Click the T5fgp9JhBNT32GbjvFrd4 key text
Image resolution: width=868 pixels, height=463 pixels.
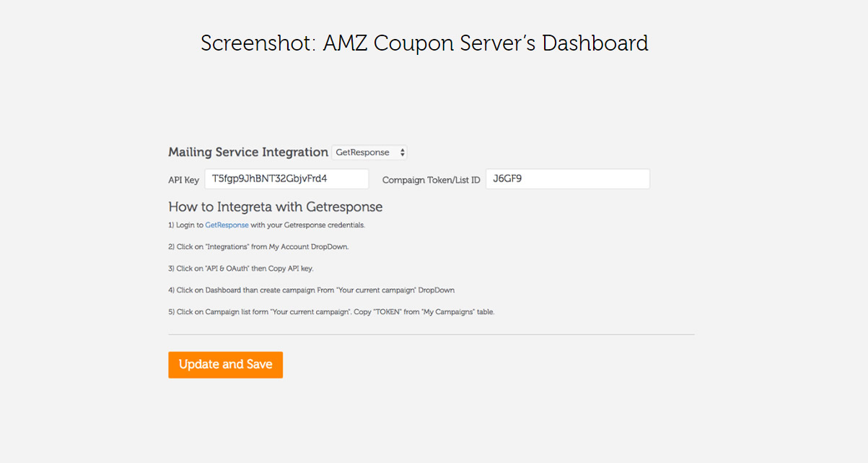[269, 178]
